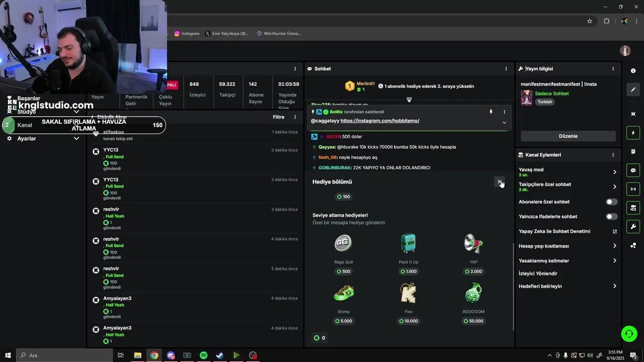The image size is (644, 362).
Task: Expand the Stüdyo sidebar section
Action: (x=76, y=112)
